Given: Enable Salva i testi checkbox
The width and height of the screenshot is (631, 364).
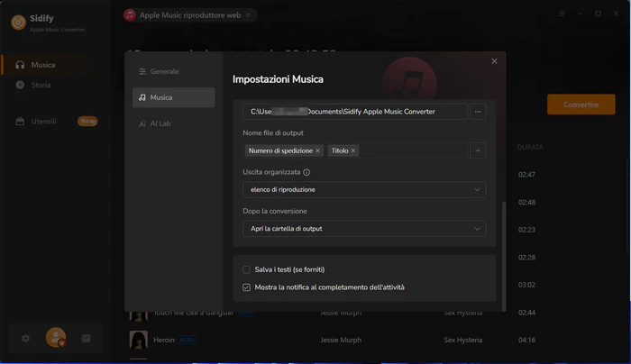Looking at the screenshot, I should coord(246,270).
